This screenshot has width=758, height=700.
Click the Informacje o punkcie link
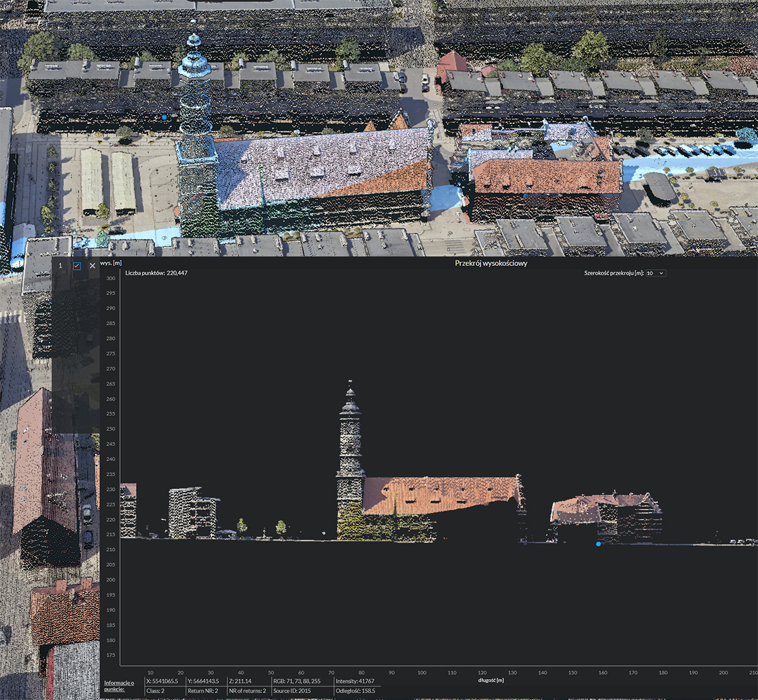tap(119, 686)
